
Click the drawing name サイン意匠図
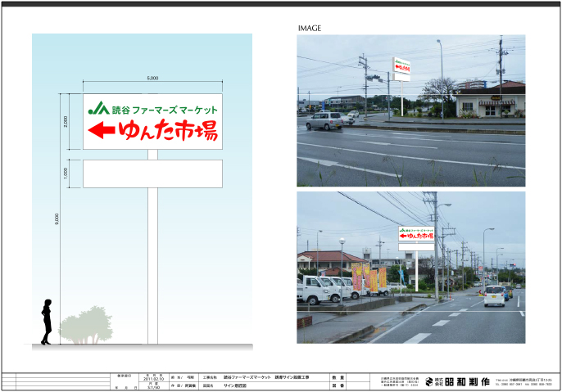(235, 386)
